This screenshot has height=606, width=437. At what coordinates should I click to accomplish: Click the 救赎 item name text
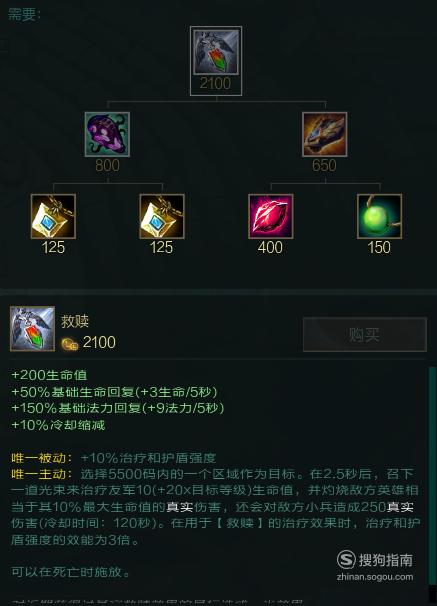click(75, 321)
